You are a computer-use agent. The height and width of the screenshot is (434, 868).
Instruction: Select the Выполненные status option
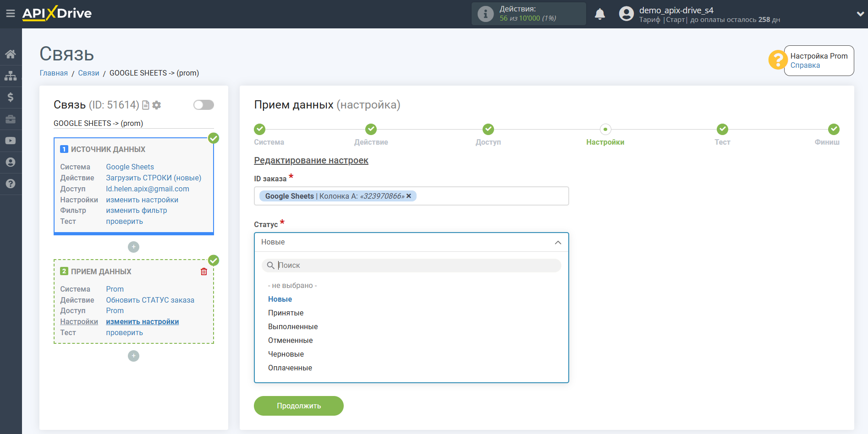[x=293, y=327]
